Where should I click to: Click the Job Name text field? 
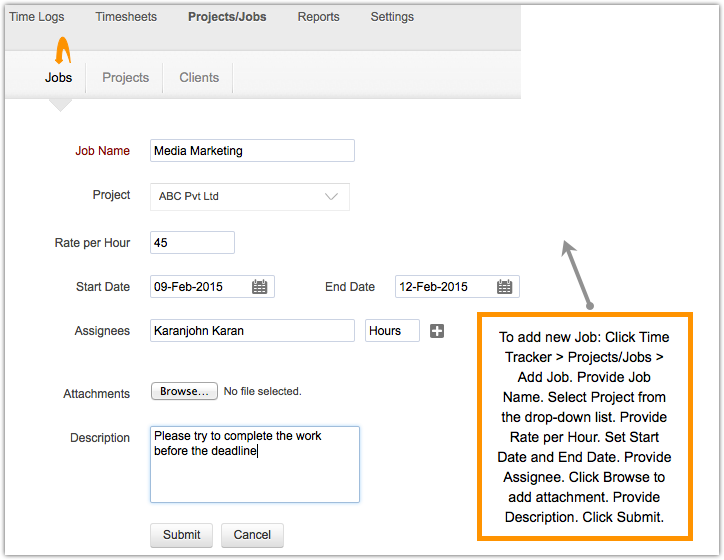(252, 151)
